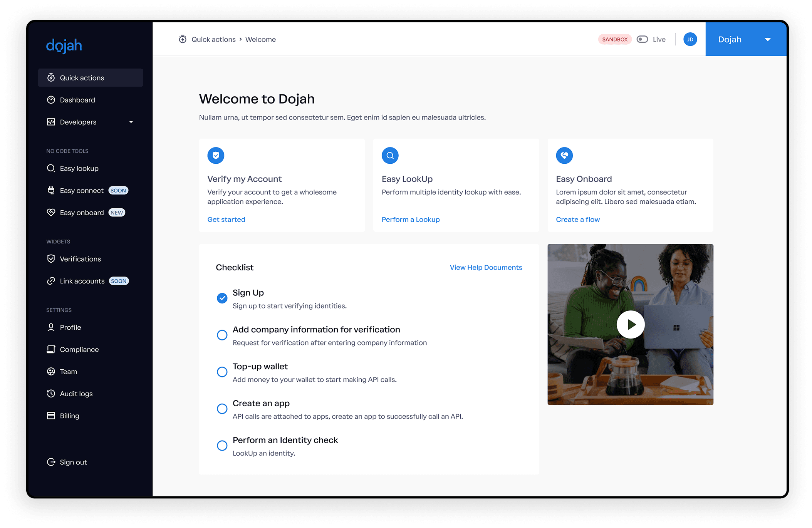Click the SANDBOX badge

click(615, 39)
